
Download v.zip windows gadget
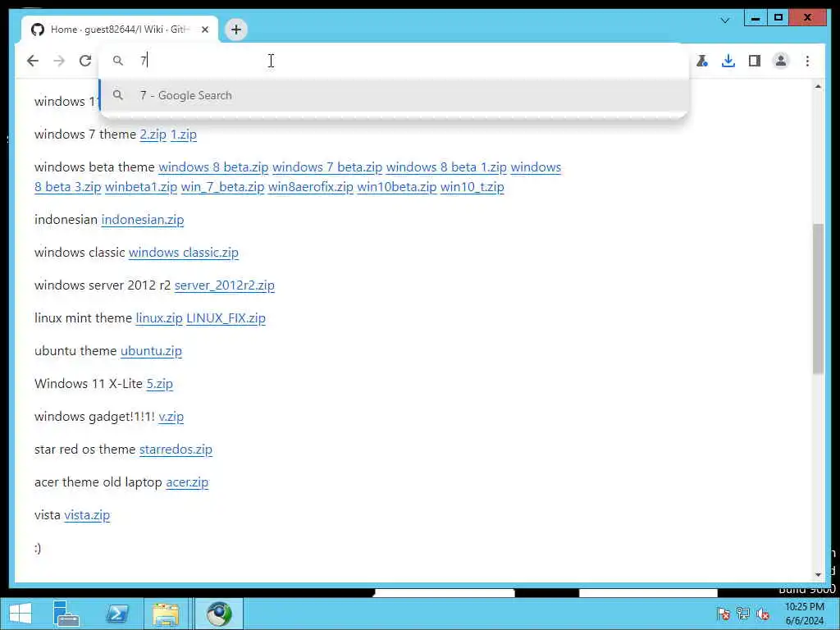point(171,416)
